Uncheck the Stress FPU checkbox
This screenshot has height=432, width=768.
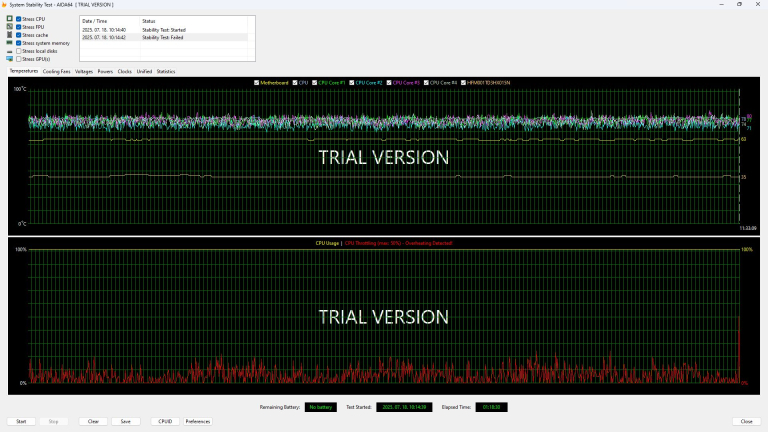click(x=19, y=27)
